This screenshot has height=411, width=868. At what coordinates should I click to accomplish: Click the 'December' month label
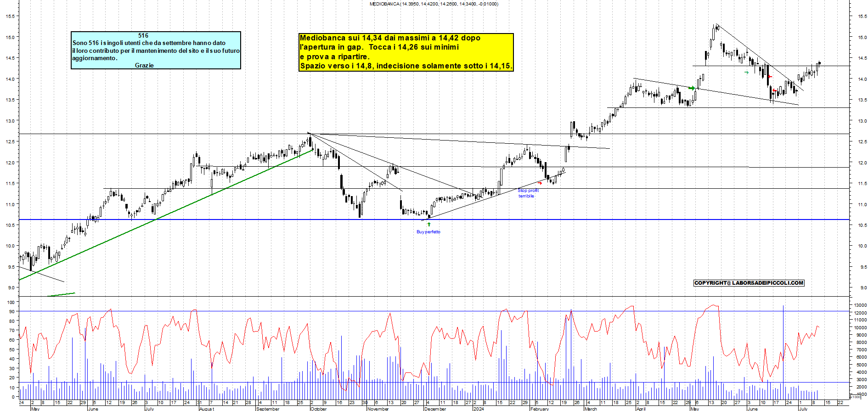(x=435, y=409)
